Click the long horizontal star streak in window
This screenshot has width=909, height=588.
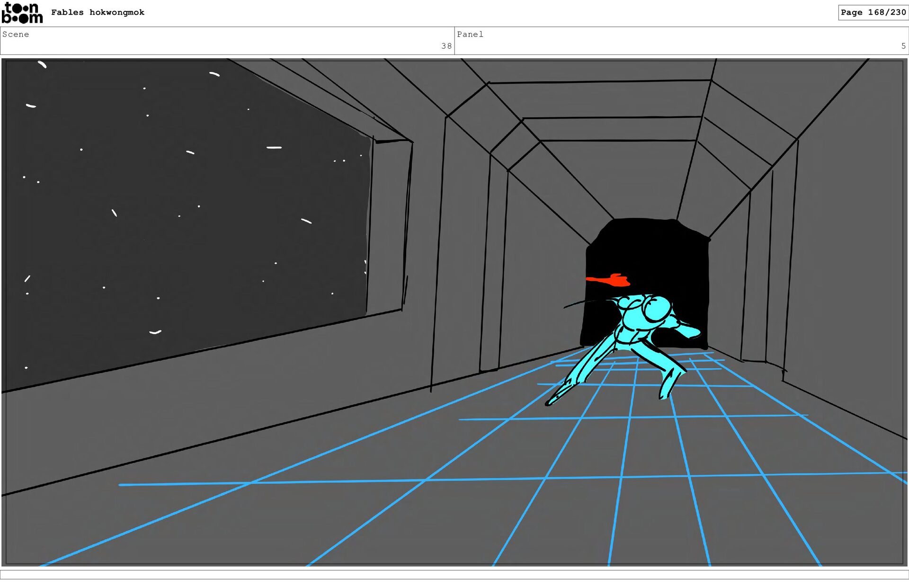point(274,148)
